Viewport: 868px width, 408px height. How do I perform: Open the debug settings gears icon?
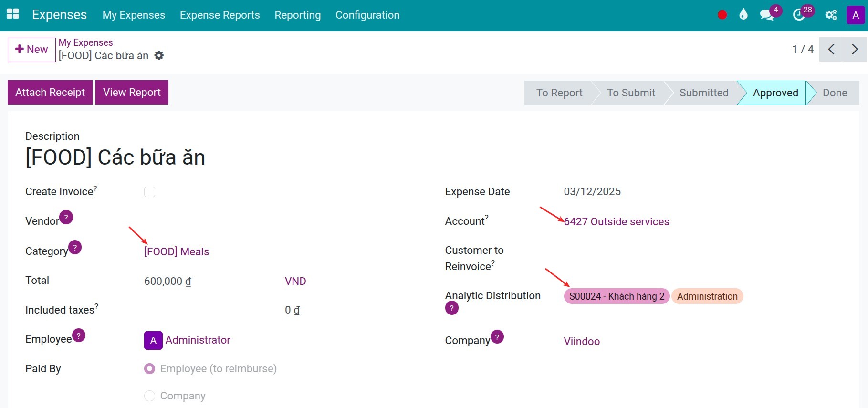point(831,15)
